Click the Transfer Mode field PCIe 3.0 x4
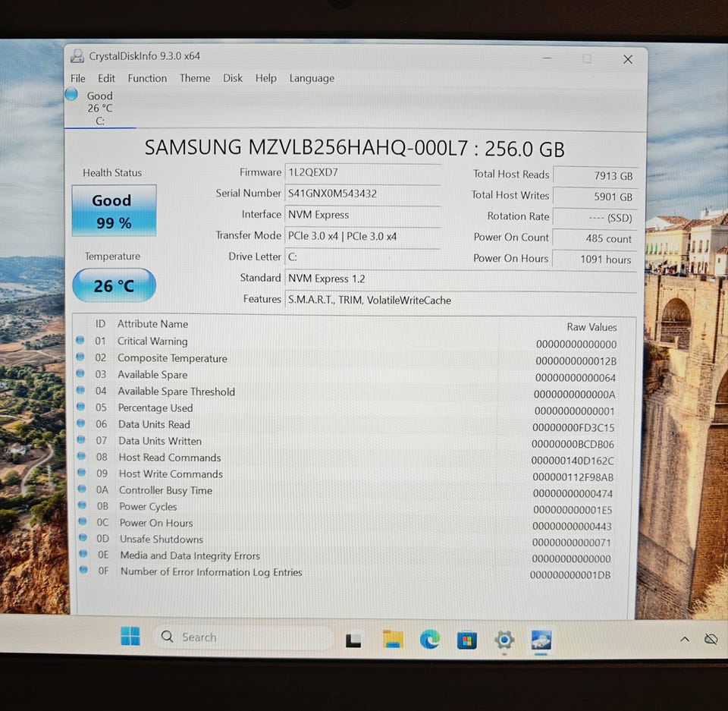Screen dimensions: 728x711 tap(362, 236)
